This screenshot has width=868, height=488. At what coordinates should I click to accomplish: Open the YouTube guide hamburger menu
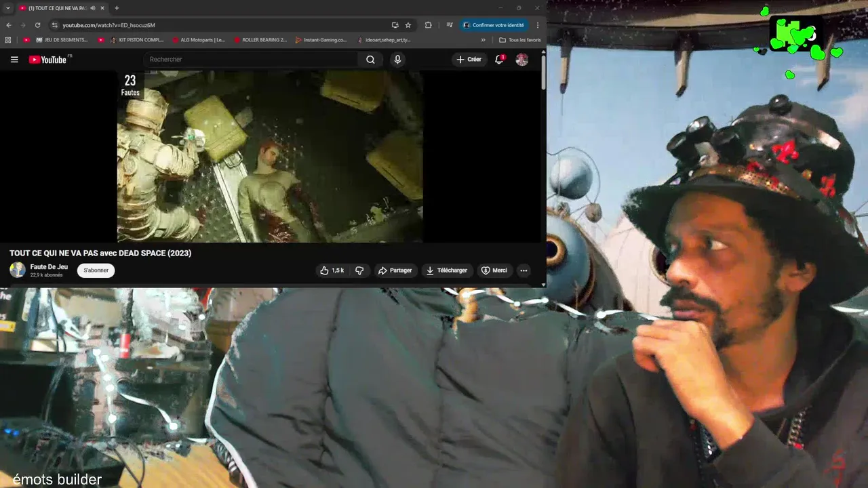(14, 60)
